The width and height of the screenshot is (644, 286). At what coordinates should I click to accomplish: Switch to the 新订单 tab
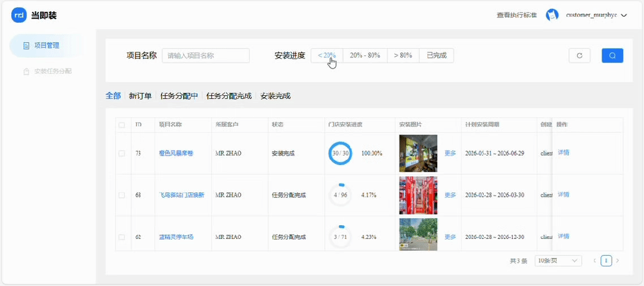(x=140, y=96)
